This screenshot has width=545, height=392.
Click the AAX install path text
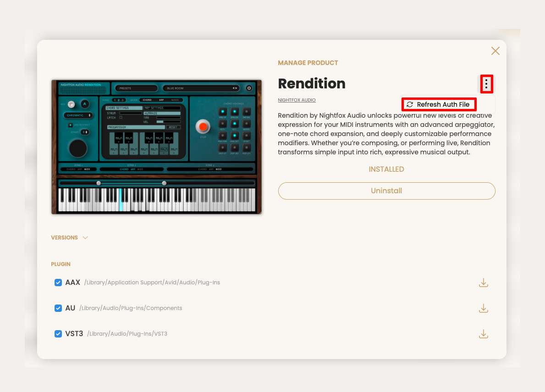152,283
